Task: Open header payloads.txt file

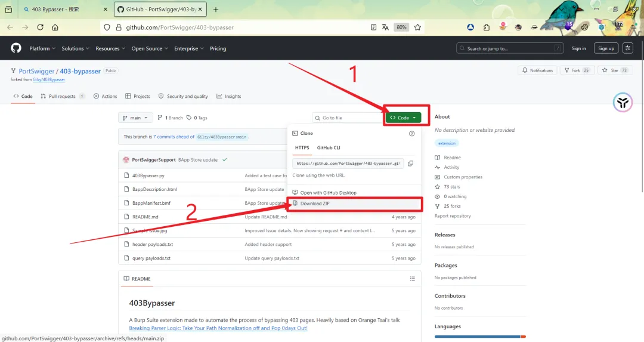Action: [153, 244]
